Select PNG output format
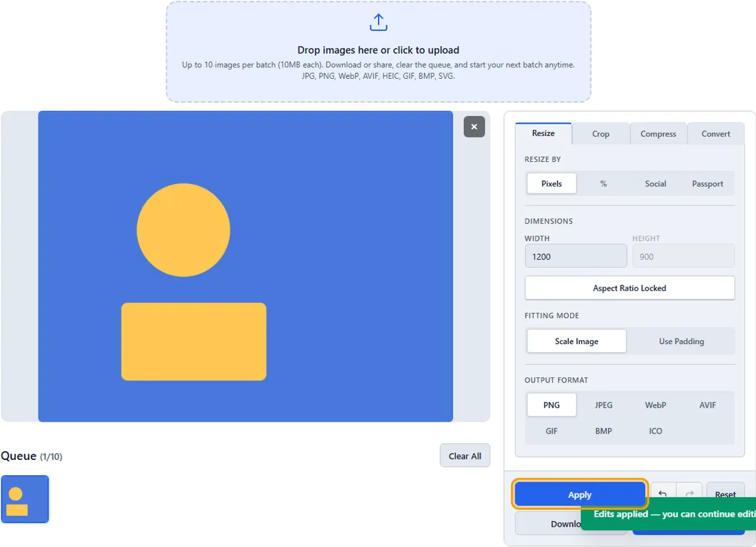 coord(552,405)
